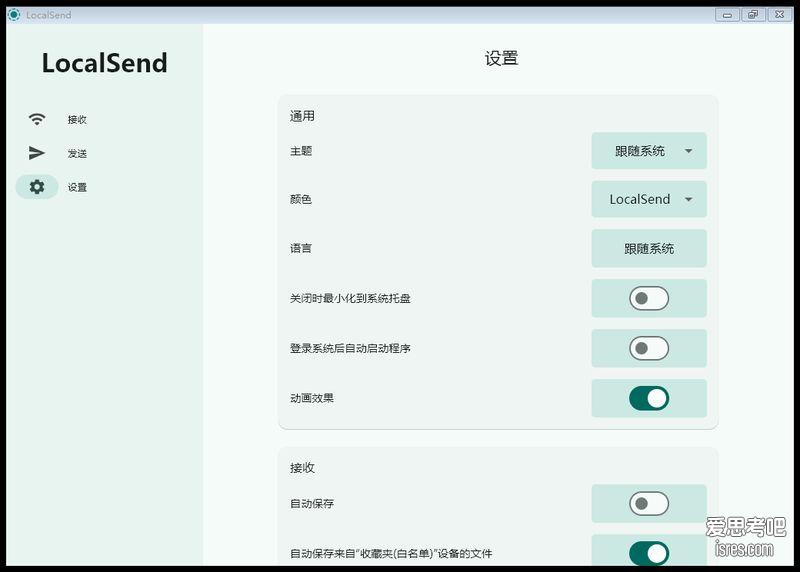Open the 主题 theme dropdown
Image resolution: width=800 pixels, height=572 pixels.
tap(649, 151)
